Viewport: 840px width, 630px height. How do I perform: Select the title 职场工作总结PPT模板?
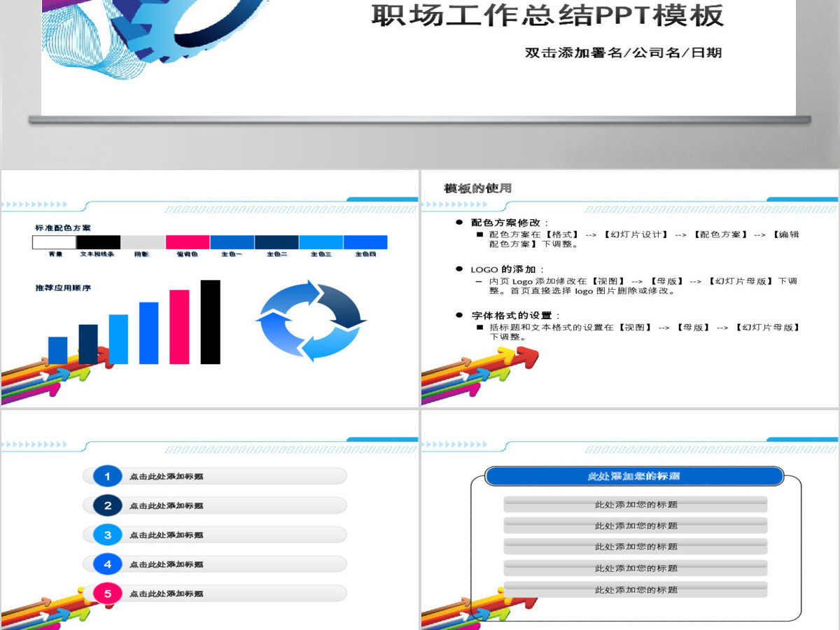pos(547,15)
